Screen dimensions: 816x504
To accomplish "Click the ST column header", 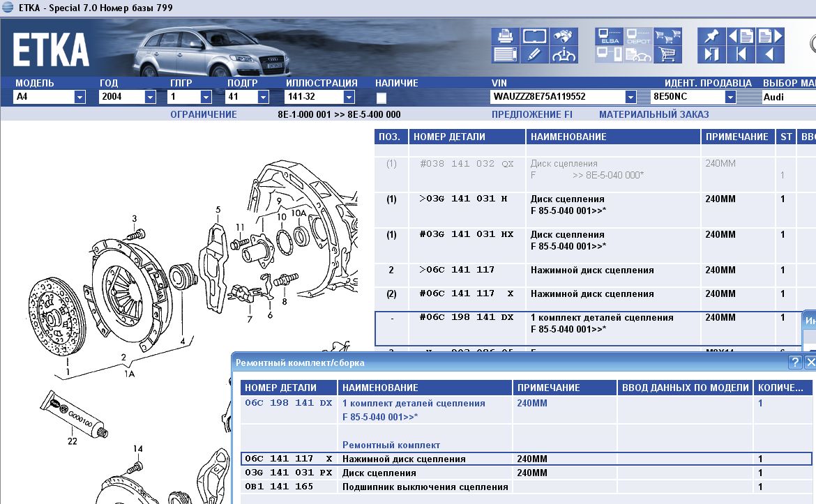I will pos(786,137).
